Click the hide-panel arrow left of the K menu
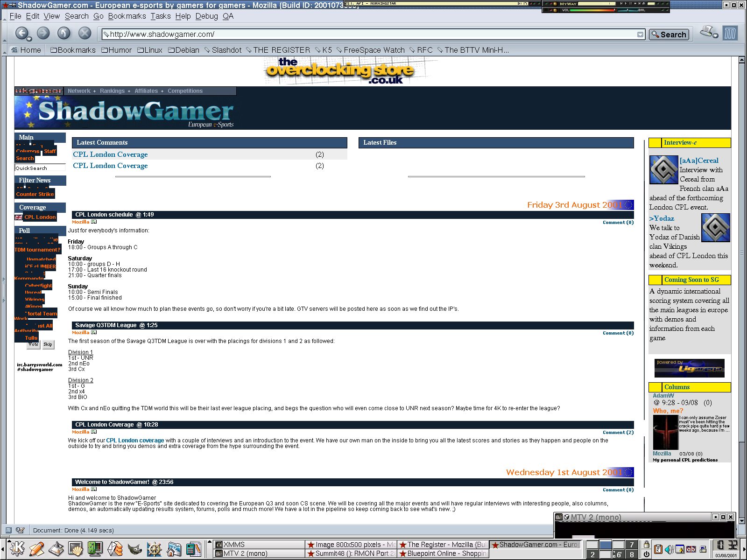 (x=3, y=549)
